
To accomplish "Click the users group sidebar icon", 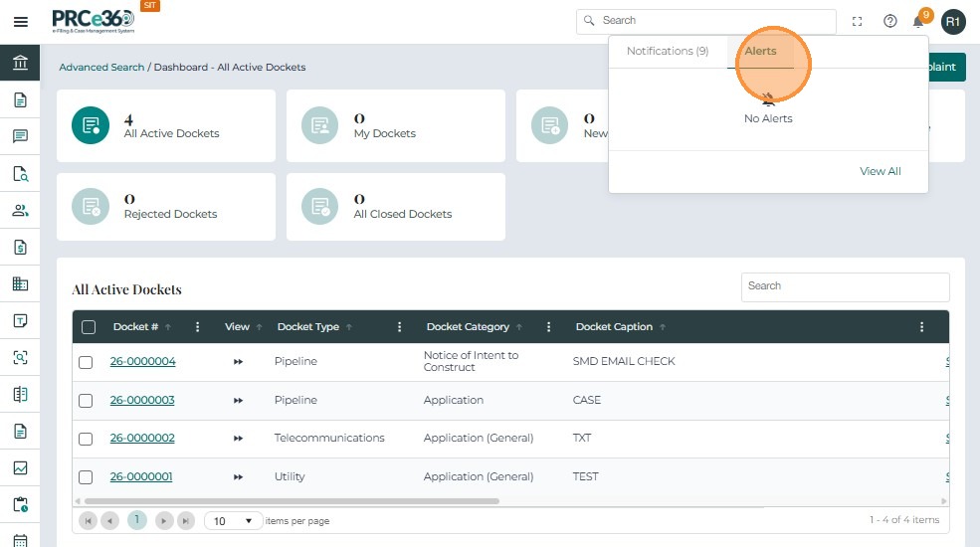I will pyautogui.click(x=20, y=210).
